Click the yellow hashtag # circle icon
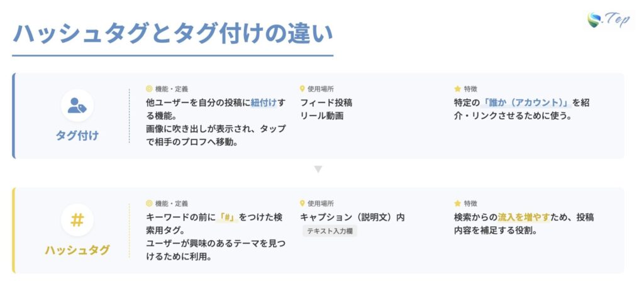 [77, 220]
